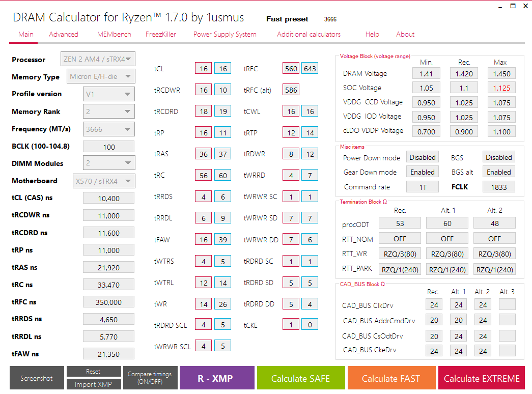
Task: Click DRAM Voltage Rec. value 1.420
Action: point(464,74)
